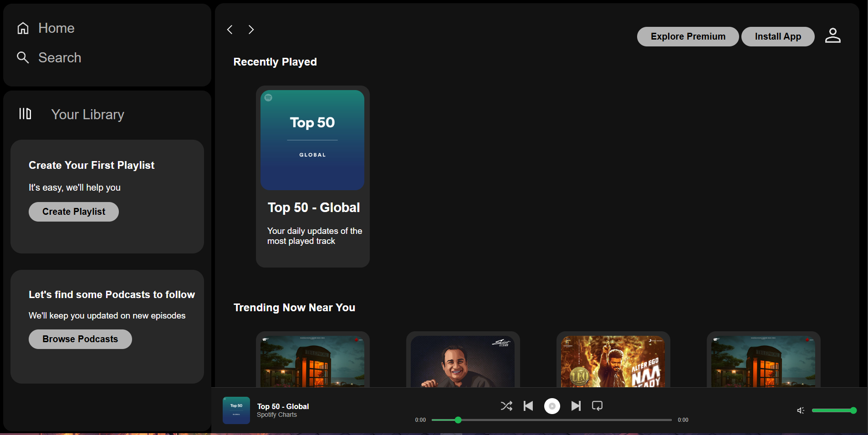Image resolution: width=868 pixels, height=435 pixels.
Task: Click the Browse Podcasts button
Action: point(80,339)
